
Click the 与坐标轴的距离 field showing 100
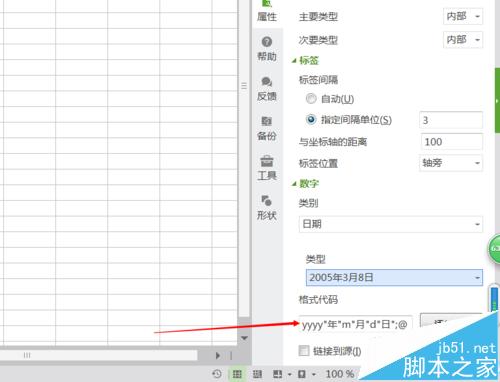click(x=452, y=142)
